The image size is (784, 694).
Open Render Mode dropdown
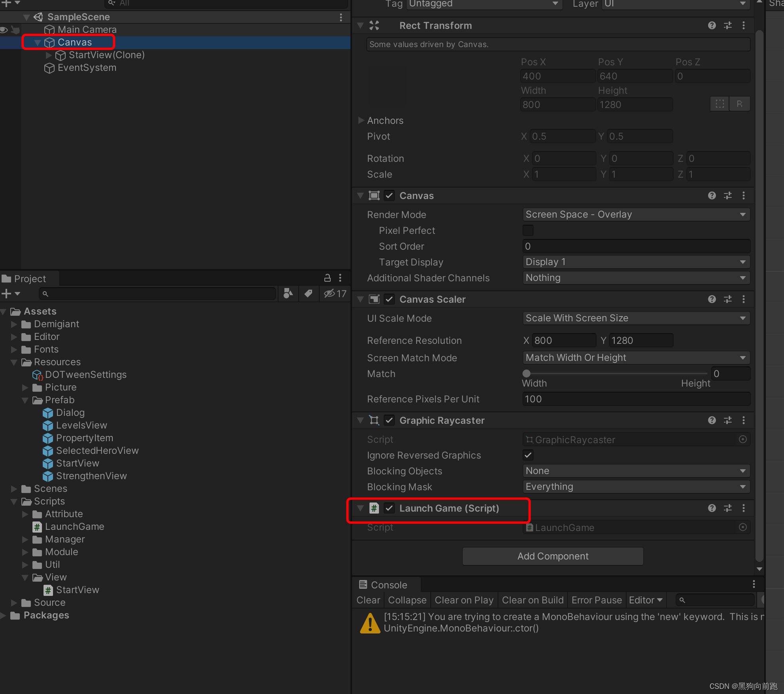[636, 215]
